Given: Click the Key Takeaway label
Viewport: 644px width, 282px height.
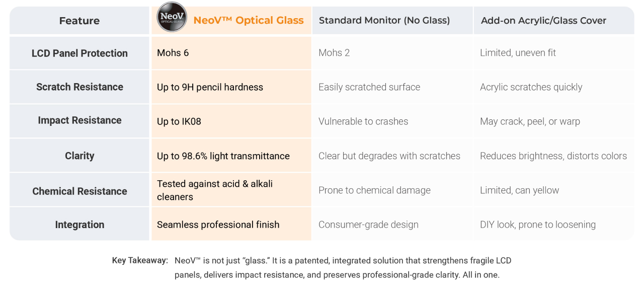Looking at the screenshot, I should (x=140, y=260).
